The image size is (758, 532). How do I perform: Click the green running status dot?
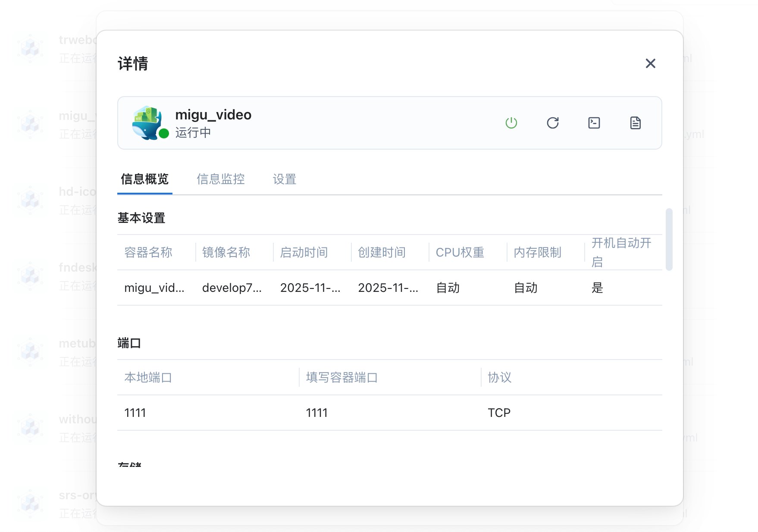(164, 134)
